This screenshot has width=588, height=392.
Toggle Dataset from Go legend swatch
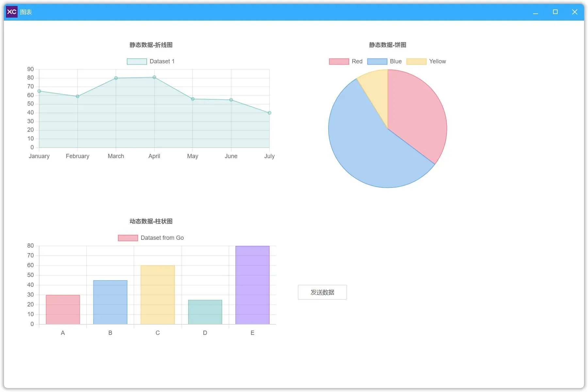pyautogui.click(x=128, y=238)
